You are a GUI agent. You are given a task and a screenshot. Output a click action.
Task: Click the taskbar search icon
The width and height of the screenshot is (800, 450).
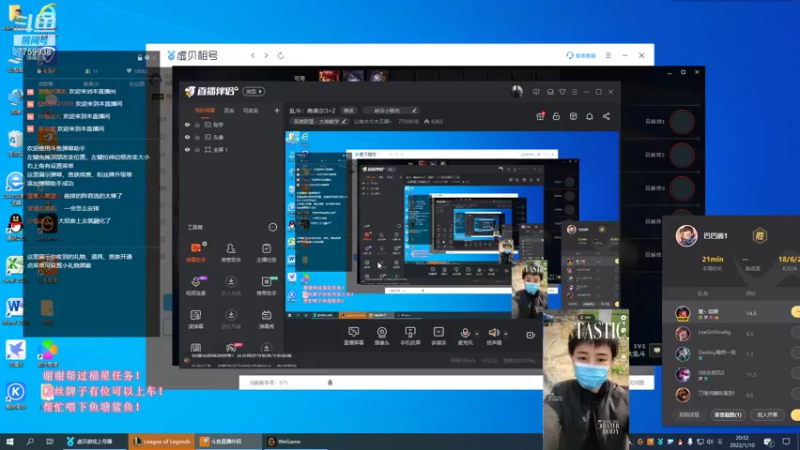click(30, 441)
